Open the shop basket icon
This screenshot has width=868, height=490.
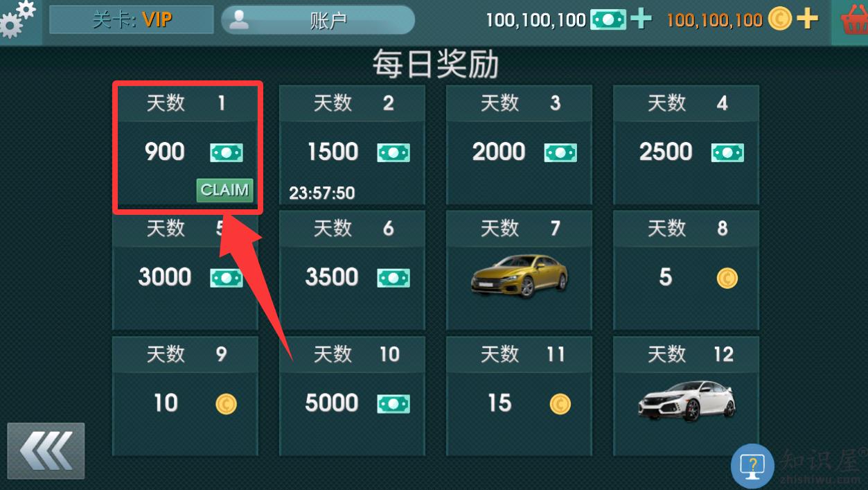pos(853,21)
